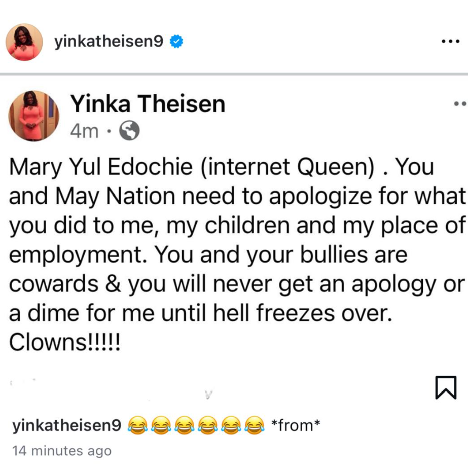Tap the yinkatheisen9 username in post header

click(x=109, y=41)
